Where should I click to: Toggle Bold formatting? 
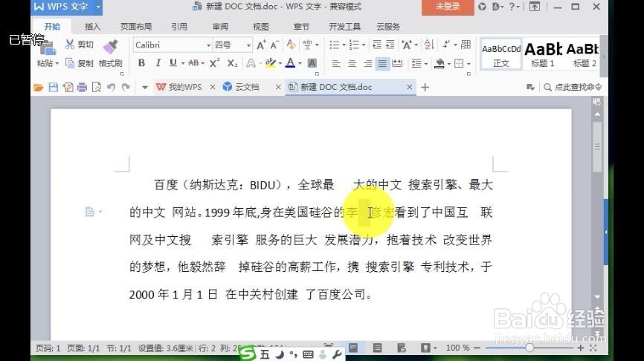coord(142,62)
